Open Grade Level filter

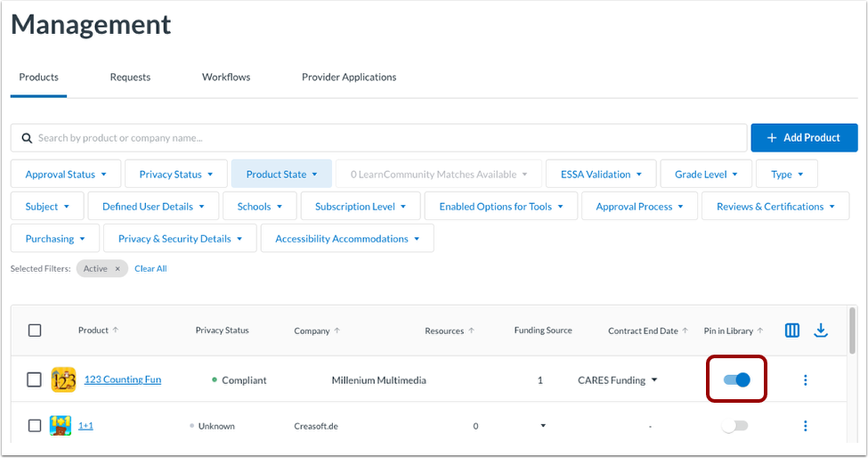point(706,175)
